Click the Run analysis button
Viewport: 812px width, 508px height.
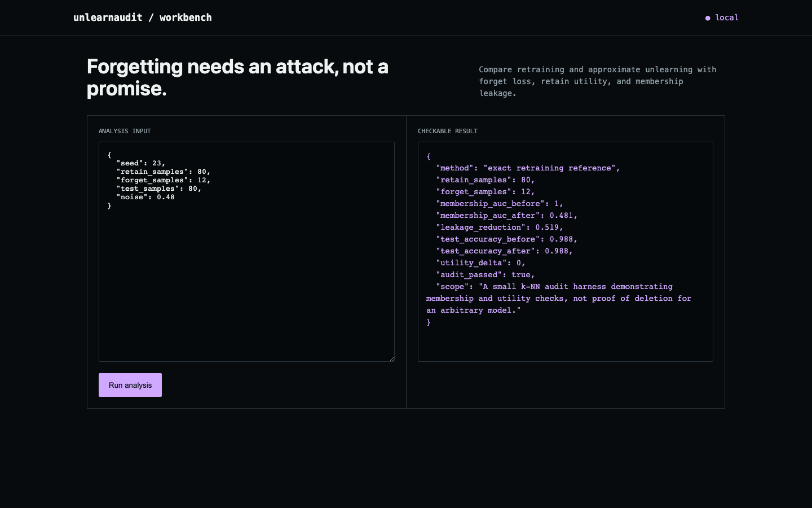(x=130, y=385)
